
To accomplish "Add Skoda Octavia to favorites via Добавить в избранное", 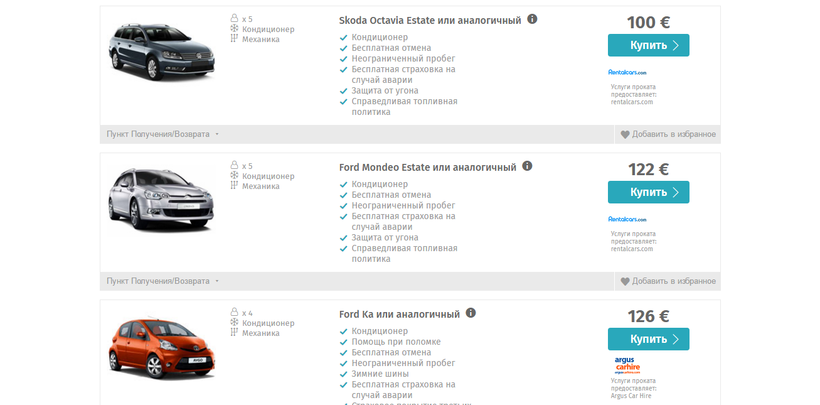I will [x=673, y=134].
